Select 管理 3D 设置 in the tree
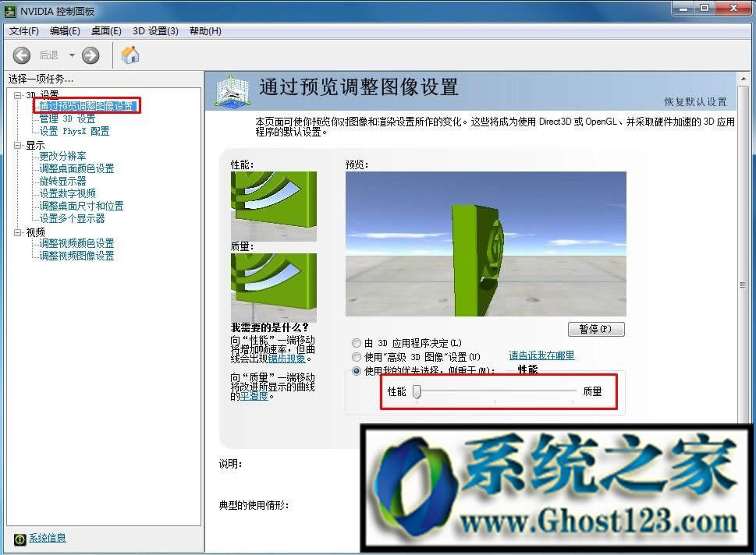756x555 pixels. tap(67, 118)
